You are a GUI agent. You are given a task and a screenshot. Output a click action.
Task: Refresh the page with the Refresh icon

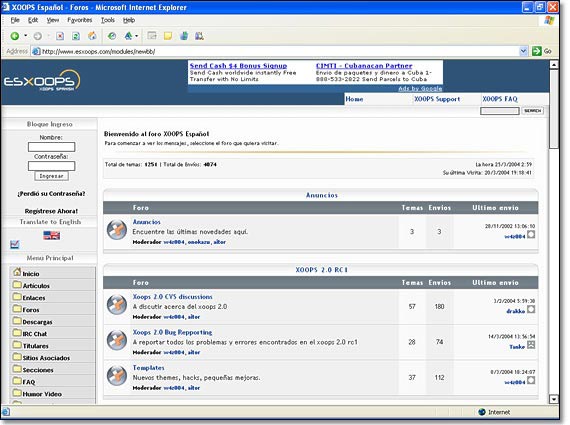tap(76, 36)
